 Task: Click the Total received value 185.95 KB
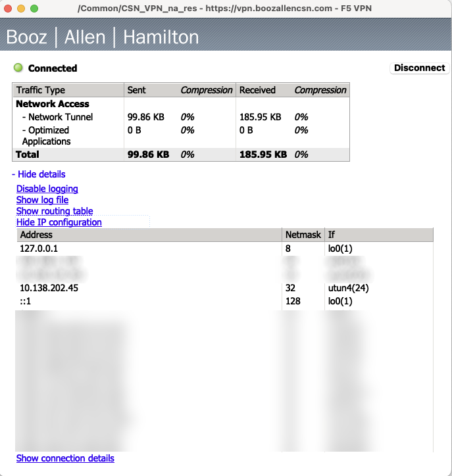(x=263, y=155)
